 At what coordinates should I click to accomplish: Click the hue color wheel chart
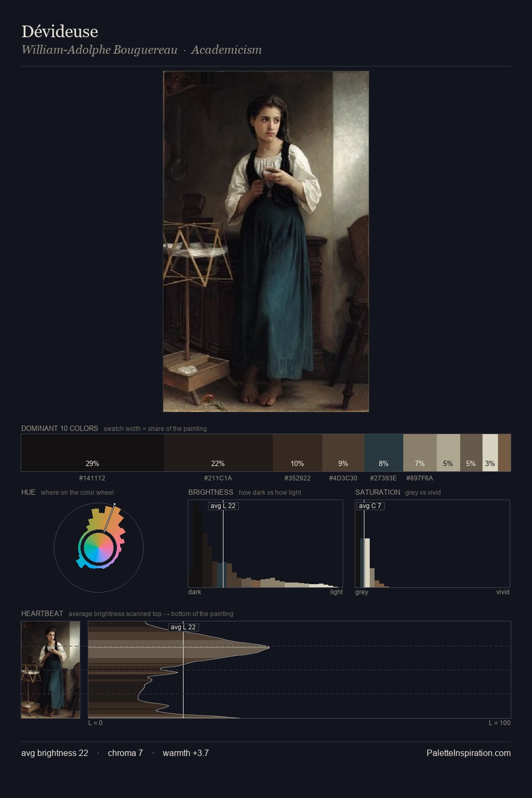click(x=98, y=547)
